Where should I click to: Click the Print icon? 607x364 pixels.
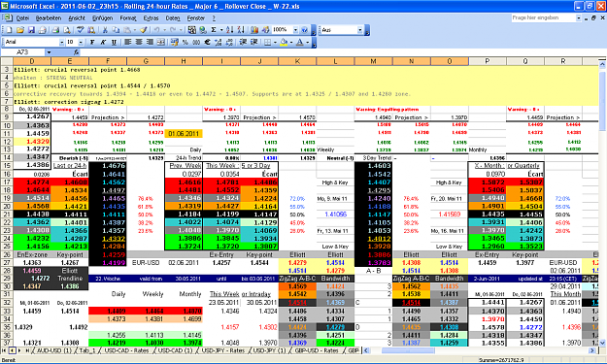click(55, 30)
